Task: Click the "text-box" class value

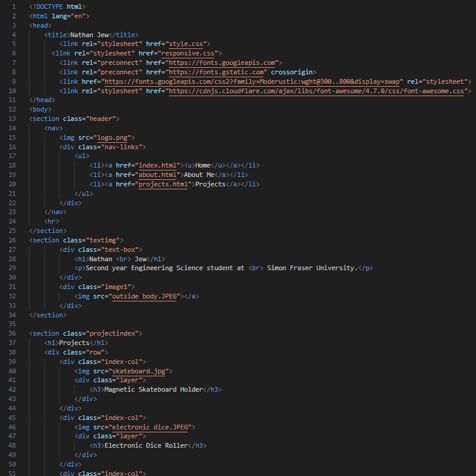Action: (x=120, y=250)
